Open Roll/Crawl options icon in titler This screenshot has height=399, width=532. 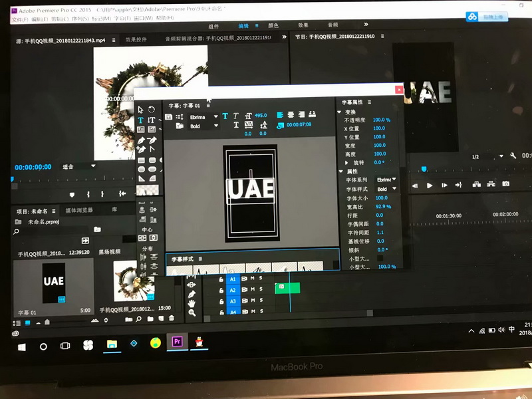(180, 117)
